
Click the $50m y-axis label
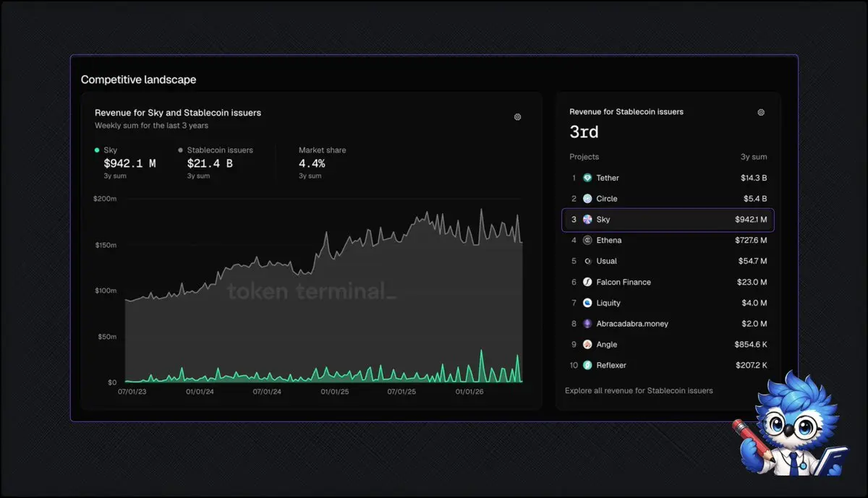pos(107,337)
